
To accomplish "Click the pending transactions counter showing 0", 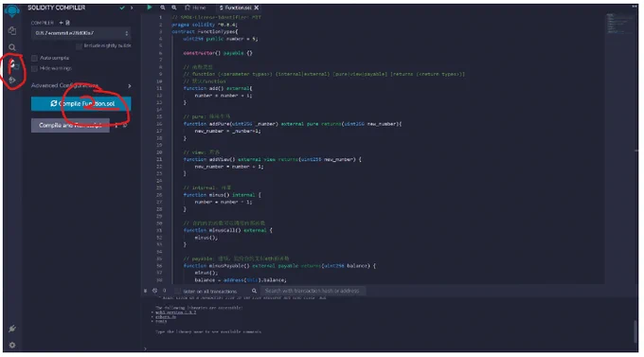I will [x=164, y=291].
